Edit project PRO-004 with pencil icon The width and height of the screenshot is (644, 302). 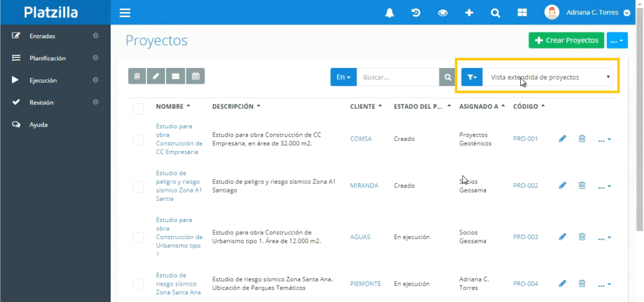(x=563, y=284)
